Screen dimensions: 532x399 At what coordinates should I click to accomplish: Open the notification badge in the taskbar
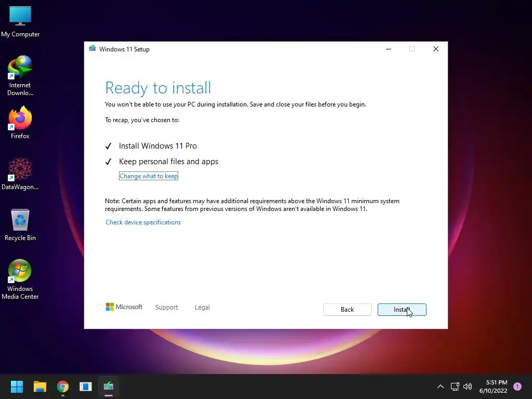tap(517, 387)
